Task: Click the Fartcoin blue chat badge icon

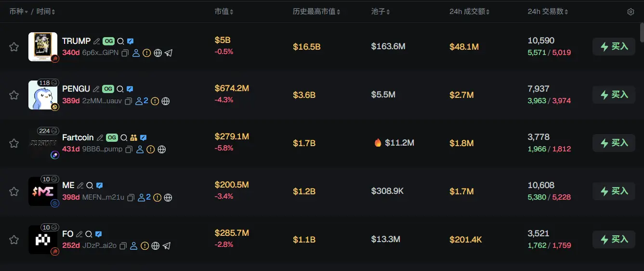Action: click(x=143, y=137)
